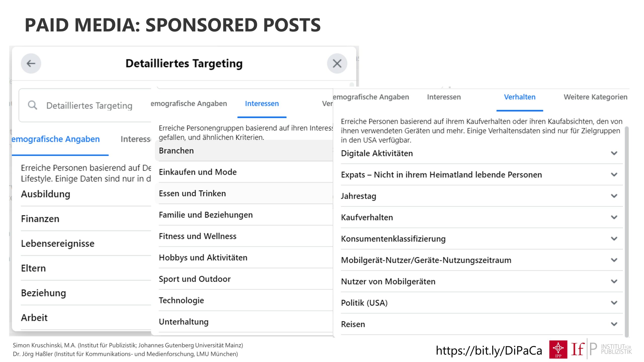The width and height of the screenshot is (644, 362).
Task: Close the Detailliertes Targeting dialog
Action: [337, 63]
